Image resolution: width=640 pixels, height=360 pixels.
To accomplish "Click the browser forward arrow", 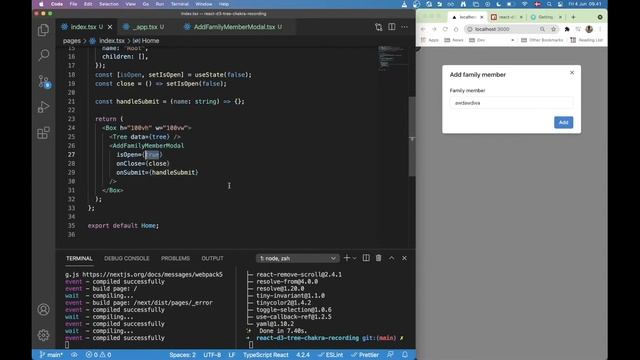I will click(x=434, y=29).
